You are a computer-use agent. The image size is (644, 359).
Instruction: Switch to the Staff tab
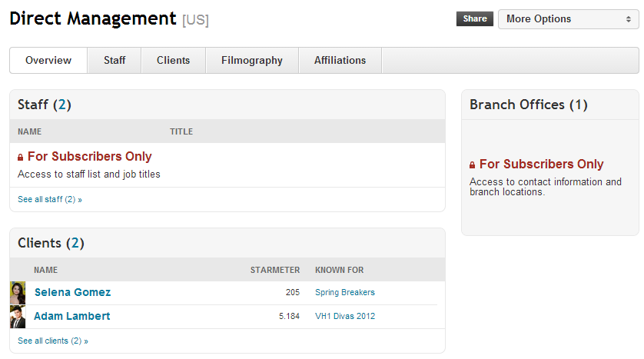[x=115, y=61]
